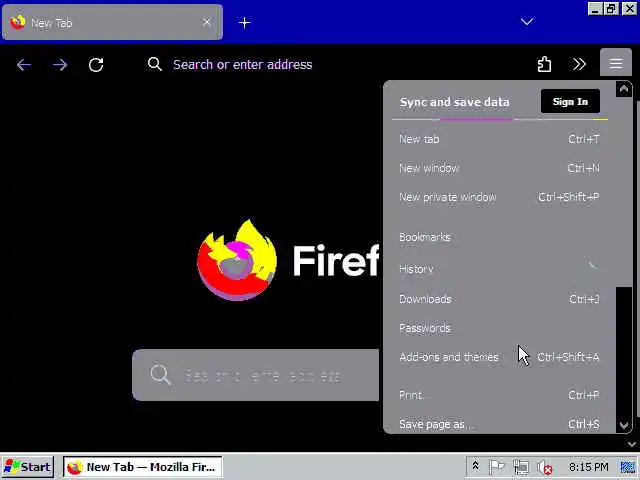
Task: Choose Print from the menu
Action: (x=499, y=395)
